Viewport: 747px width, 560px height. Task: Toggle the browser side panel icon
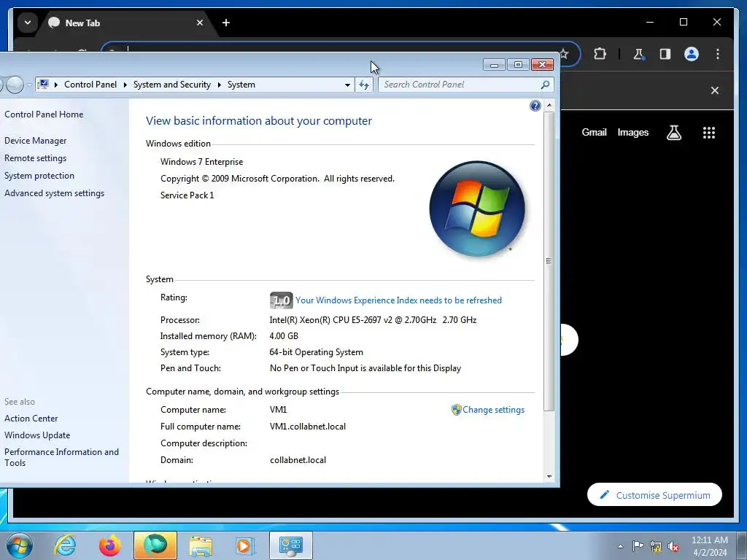click(665, 54)
